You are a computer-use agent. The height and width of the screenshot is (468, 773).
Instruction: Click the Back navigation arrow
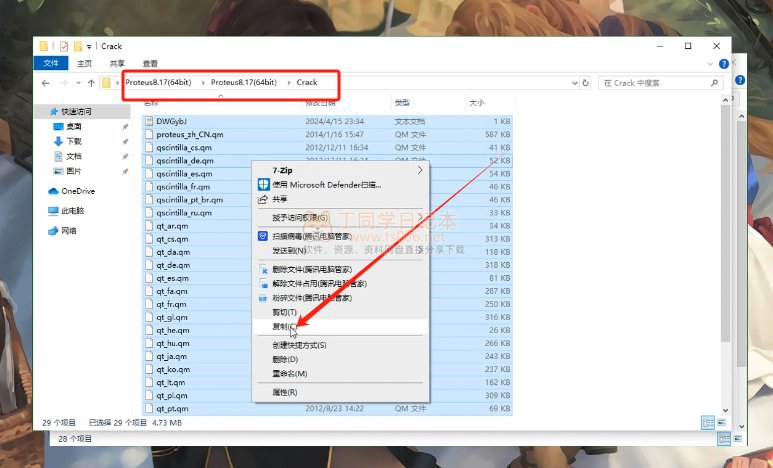(48, 82)
